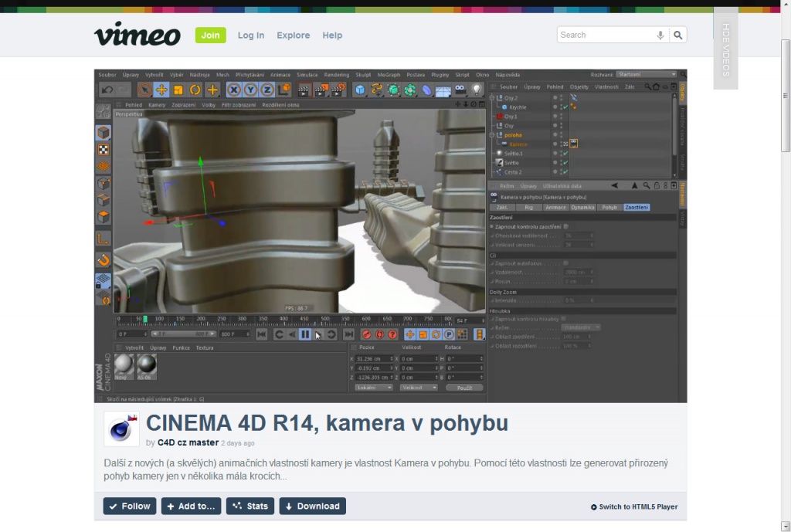Open the Log In link

(251, 36)
